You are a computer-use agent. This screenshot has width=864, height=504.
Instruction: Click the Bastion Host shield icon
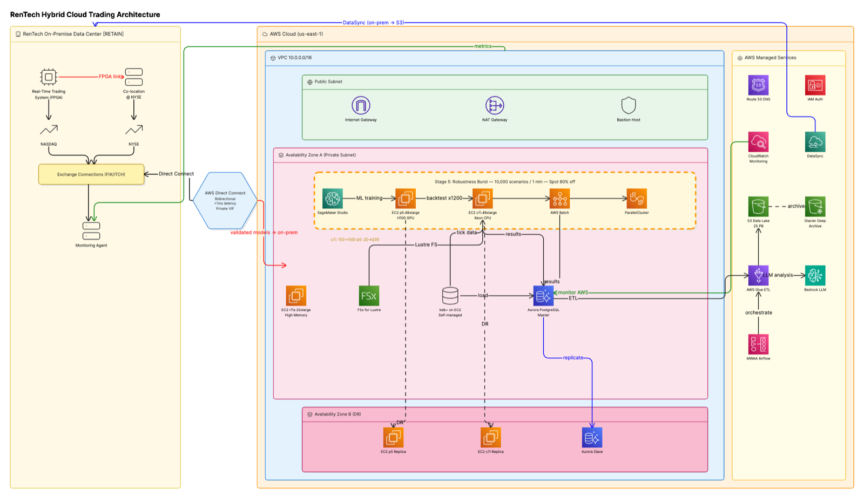[629, 105]
